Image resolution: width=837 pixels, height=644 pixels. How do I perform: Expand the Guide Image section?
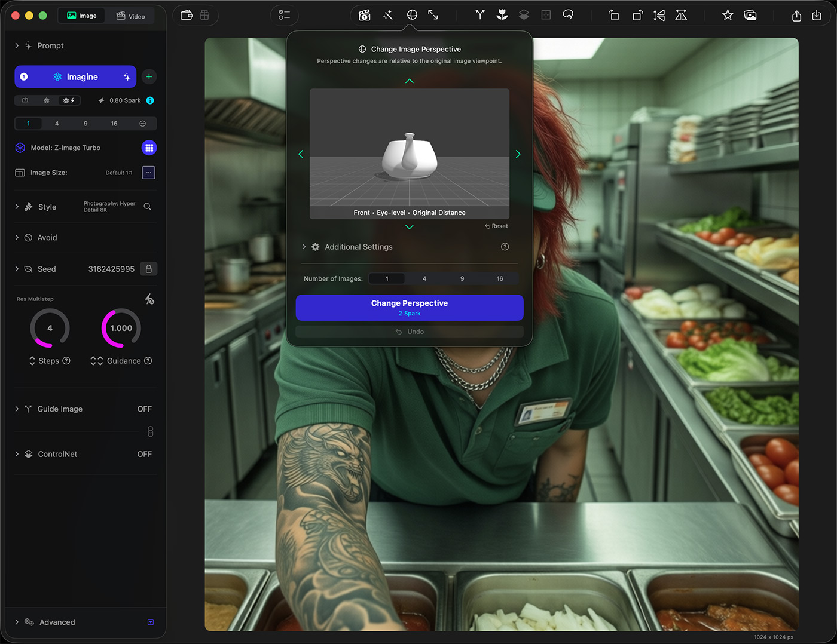17,409
